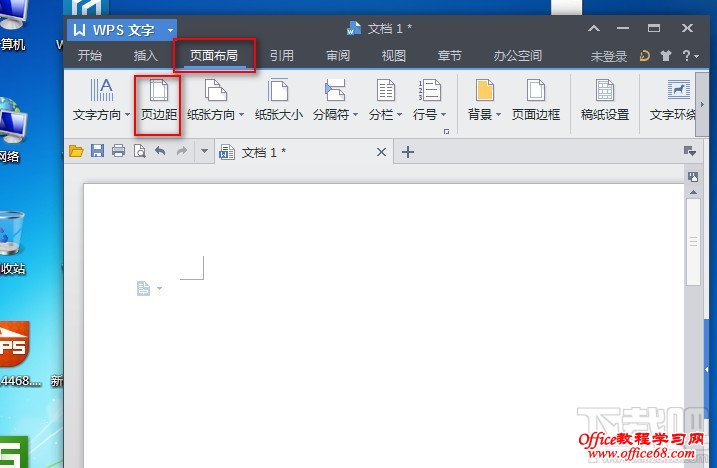
Task: Switch to the 开始 tab
Action: pyautogui.click(x=90, y=56)
